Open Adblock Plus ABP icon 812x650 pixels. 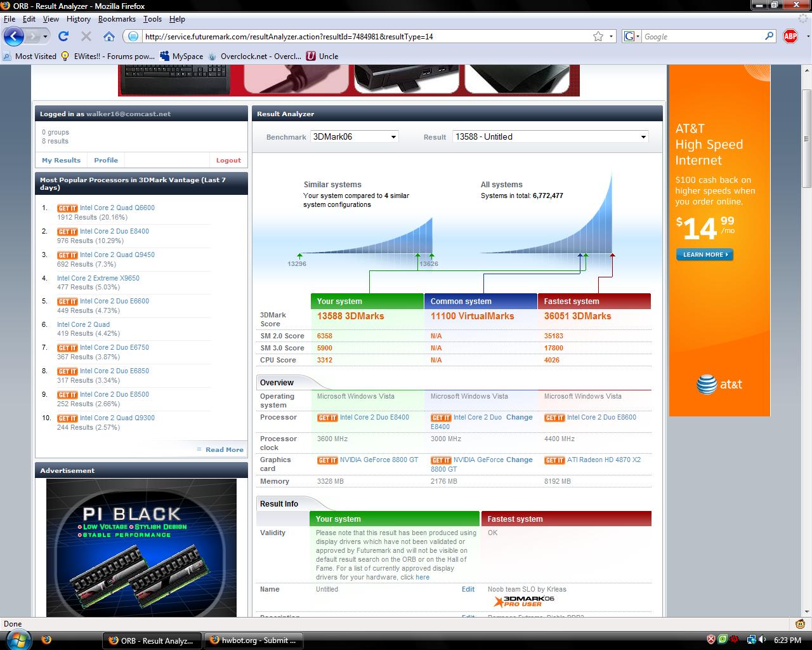[x=790, y=36]
